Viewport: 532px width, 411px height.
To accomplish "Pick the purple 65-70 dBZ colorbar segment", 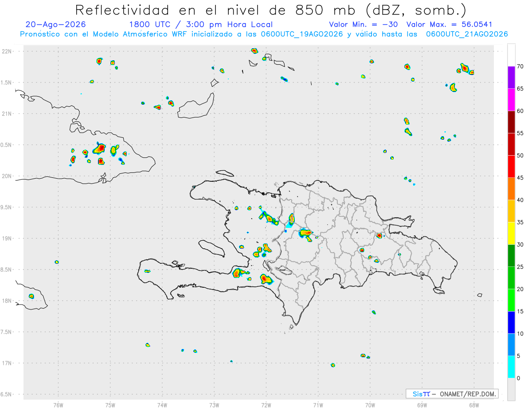I will pos(511,77).
